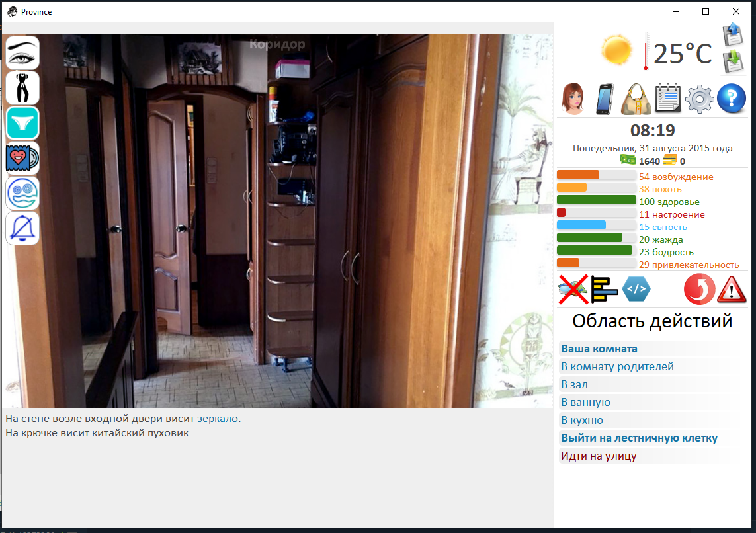Screen dimensions: 756x533
Task: Click the Коридор location title
Action: pyautogui.click(x=277, y=44)
